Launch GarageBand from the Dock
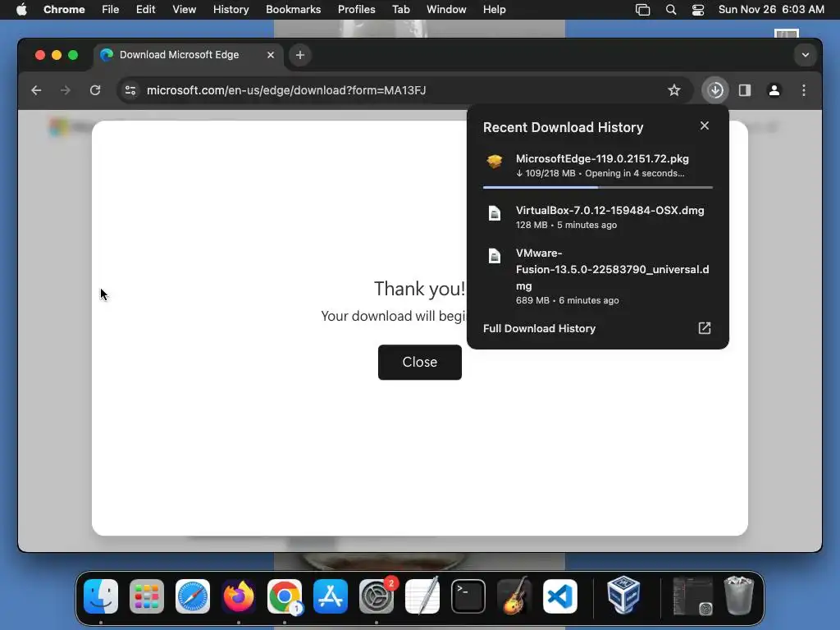Image resolution: width=840 pixels, height=630 pixels. point(514,596)
